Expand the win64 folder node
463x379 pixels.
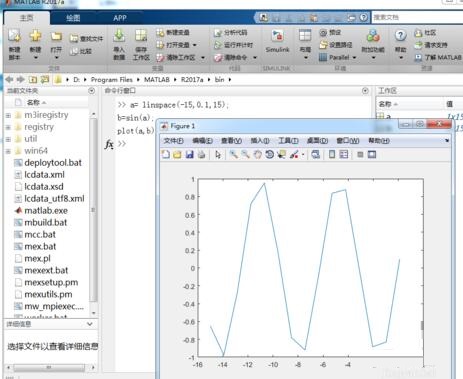click(8, 151)
